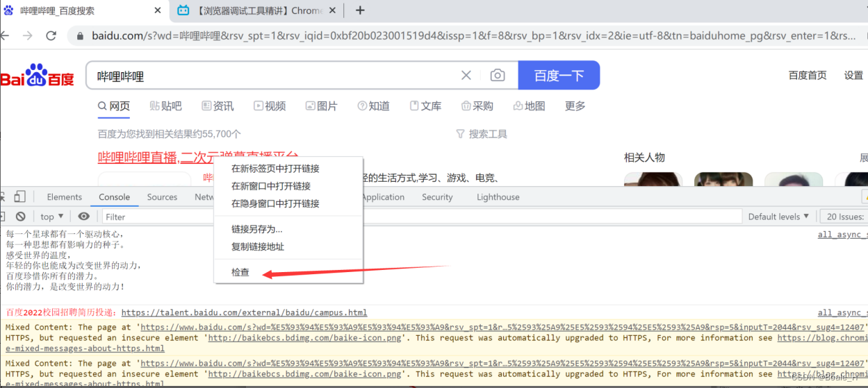Switch to the Application tab

click(383, 197)
